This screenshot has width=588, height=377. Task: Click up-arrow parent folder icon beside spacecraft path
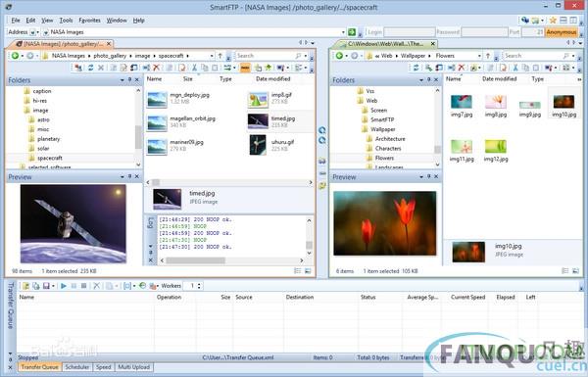[220, 56]
